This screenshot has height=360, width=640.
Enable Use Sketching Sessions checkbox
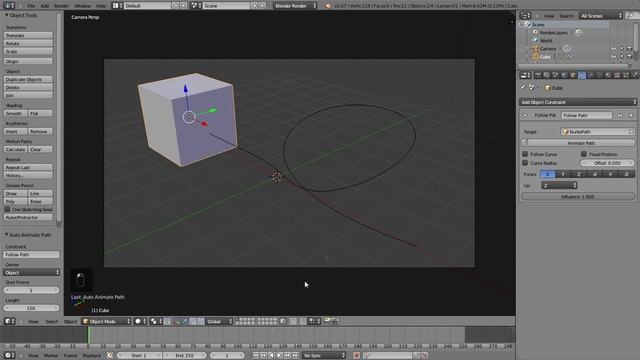click(x=7, y=209)
